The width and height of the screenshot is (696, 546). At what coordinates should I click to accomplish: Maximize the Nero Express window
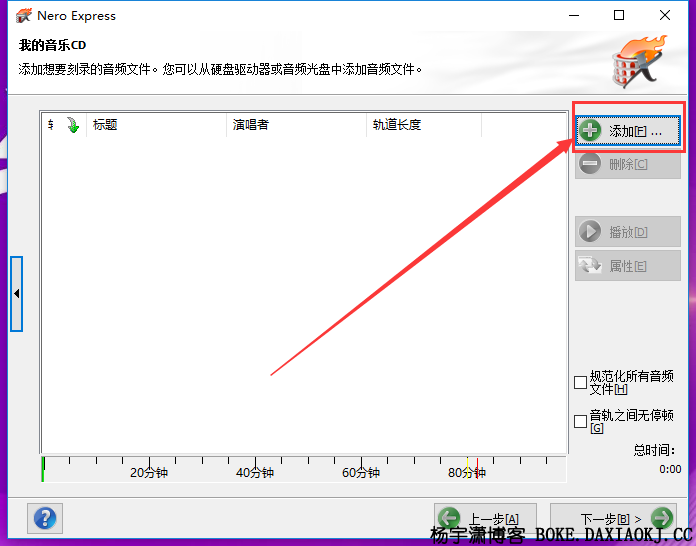point(619,16)
